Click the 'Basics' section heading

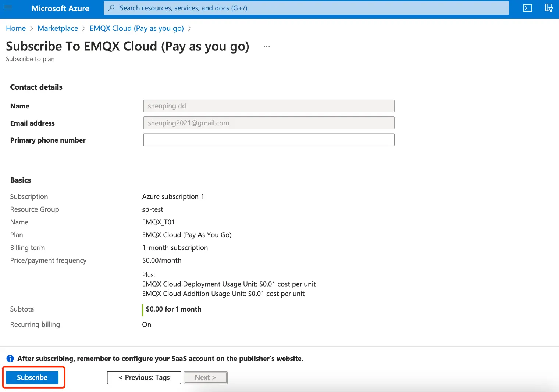coord(21,180)
